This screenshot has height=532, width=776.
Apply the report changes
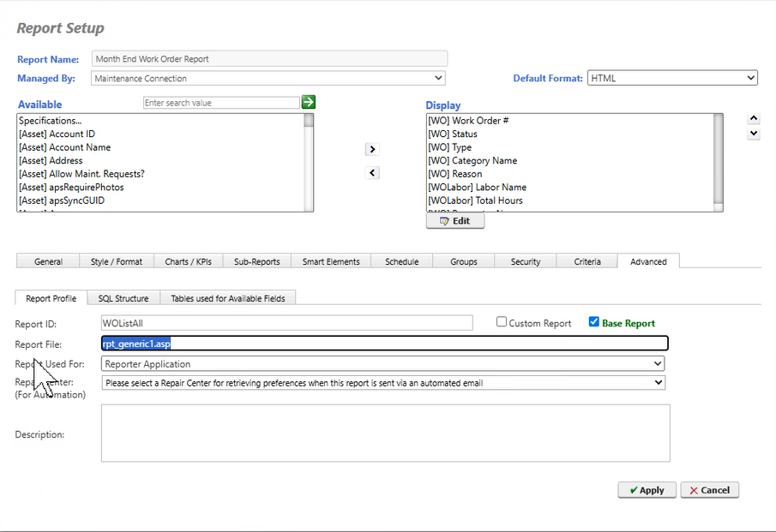tap(647, 490)
